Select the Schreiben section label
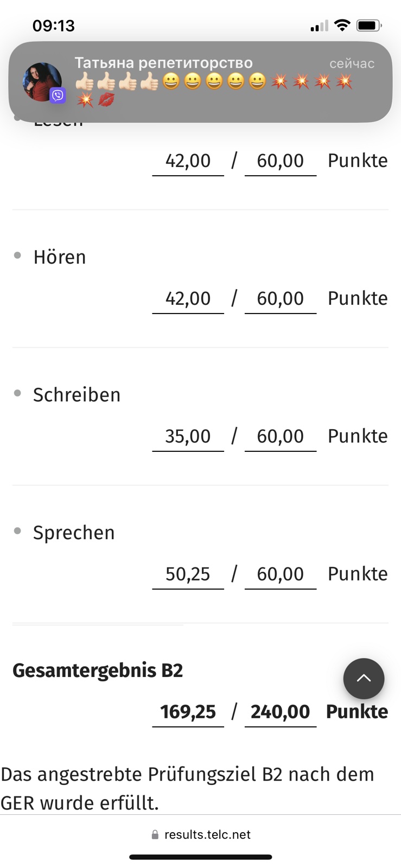The image size is (401, 868). point(77,395)
